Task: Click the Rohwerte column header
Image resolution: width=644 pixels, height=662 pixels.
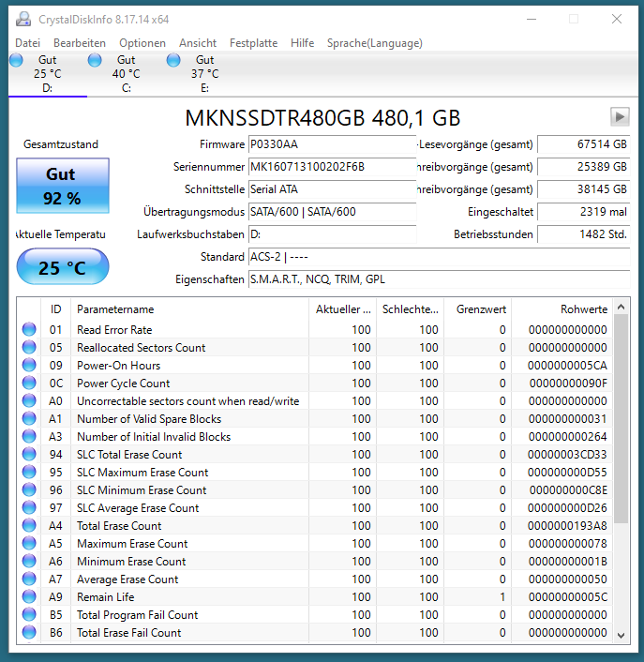Action: tap(562, 309)
